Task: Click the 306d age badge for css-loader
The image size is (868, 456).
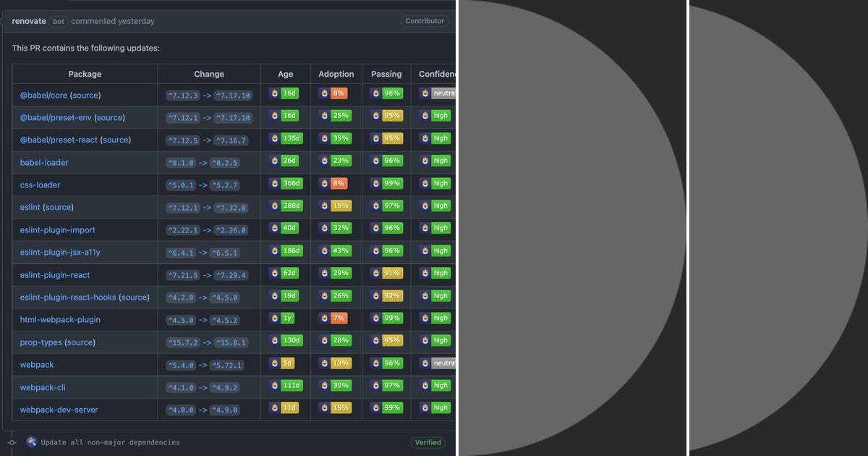Action: (286, 183)
